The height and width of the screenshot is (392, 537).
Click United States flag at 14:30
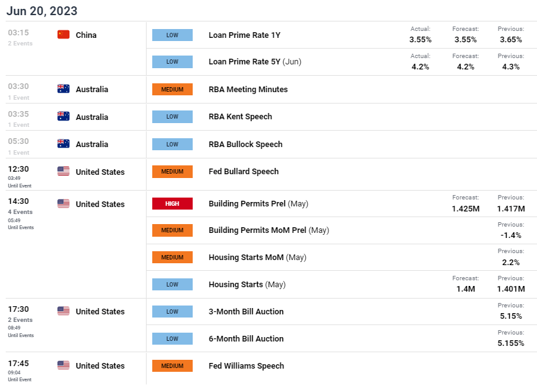[x=63, y=204]
